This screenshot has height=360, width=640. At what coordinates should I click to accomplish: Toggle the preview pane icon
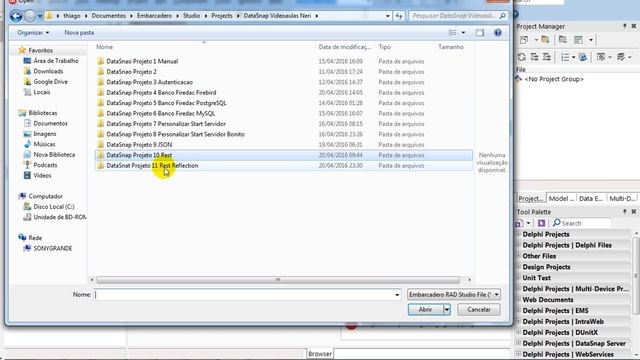(480, 33)
